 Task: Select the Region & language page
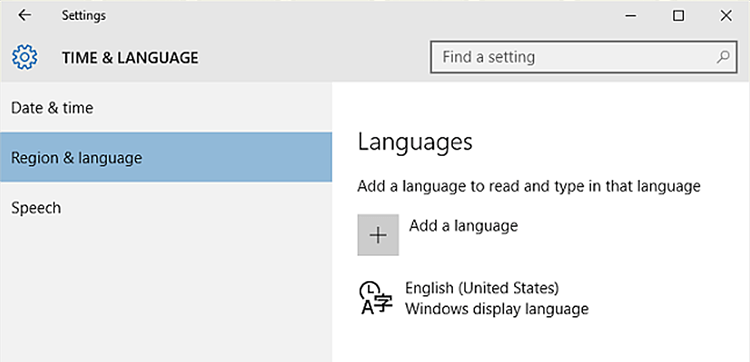click(x=166, y=157)
